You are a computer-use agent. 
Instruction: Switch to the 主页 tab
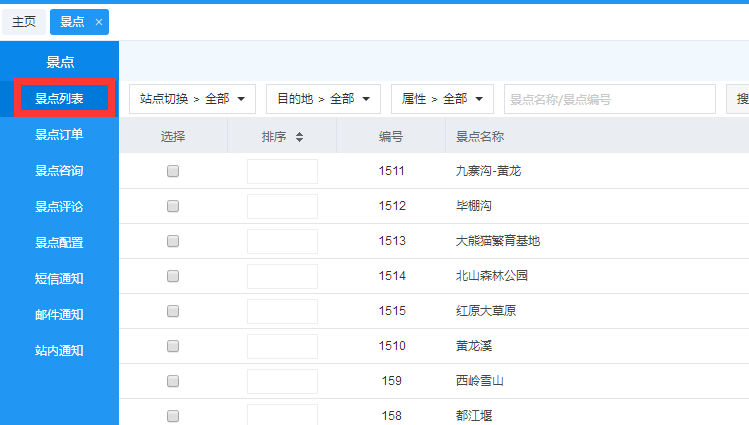click(24, 22)
